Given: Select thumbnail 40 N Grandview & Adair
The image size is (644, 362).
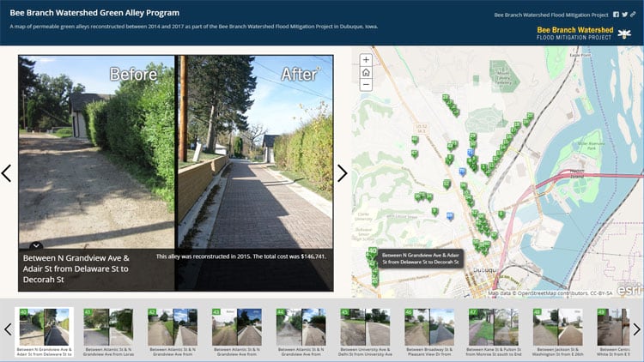Looking at the screenshot, I should [x=45, y=332].
